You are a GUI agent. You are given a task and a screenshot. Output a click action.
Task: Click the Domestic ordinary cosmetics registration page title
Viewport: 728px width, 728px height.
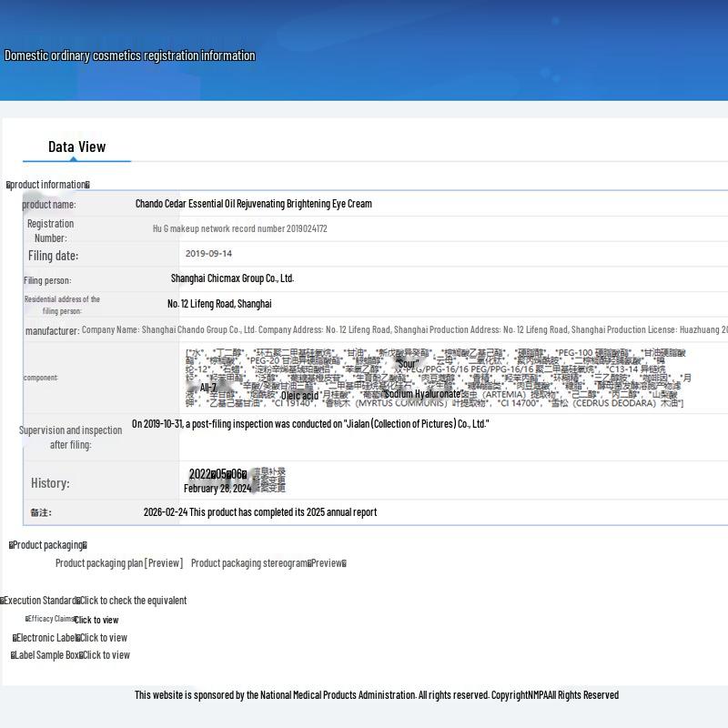pos(129,56)
